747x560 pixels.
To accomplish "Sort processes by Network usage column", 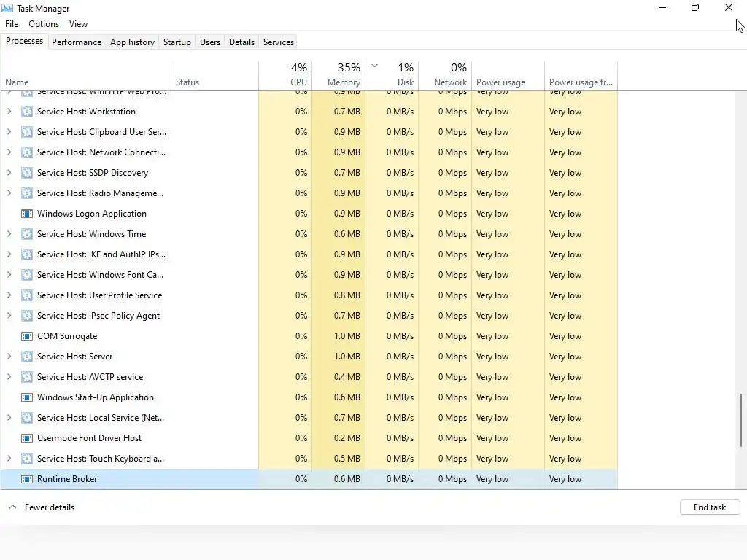I will coord(445,76).
